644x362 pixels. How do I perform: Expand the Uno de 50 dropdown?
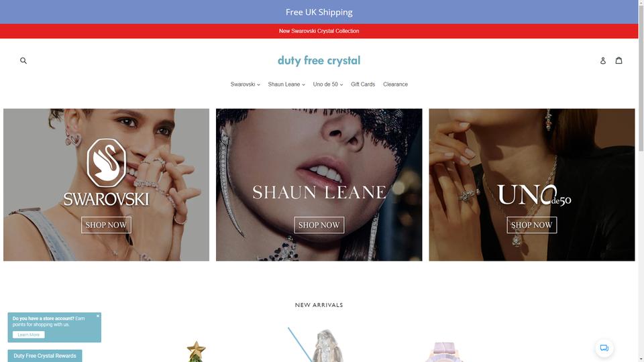point(328,84)
